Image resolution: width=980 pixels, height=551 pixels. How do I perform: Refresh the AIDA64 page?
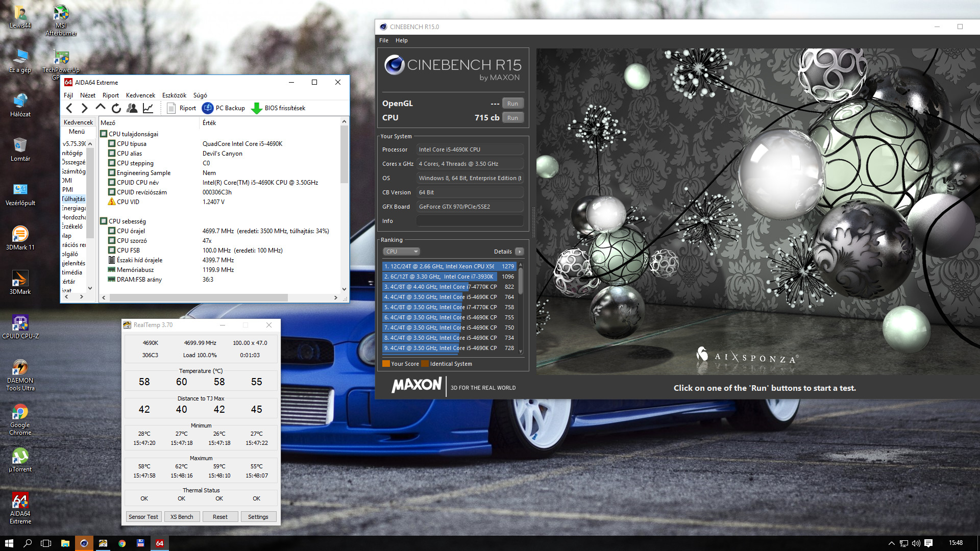coord(116,108)
